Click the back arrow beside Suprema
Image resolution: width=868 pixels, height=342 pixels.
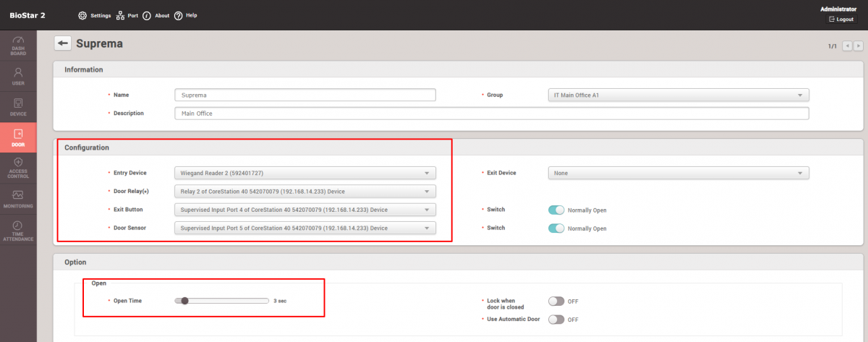point(63,43)
